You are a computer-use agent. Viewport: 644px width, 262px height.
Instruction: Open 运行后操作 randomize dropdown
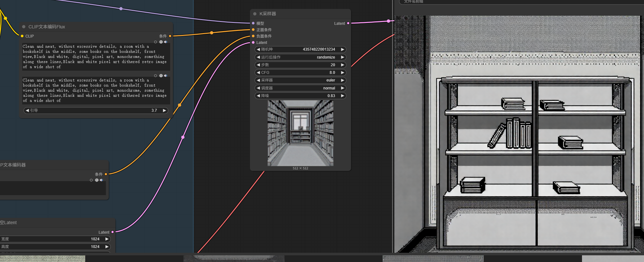(300, 57)
